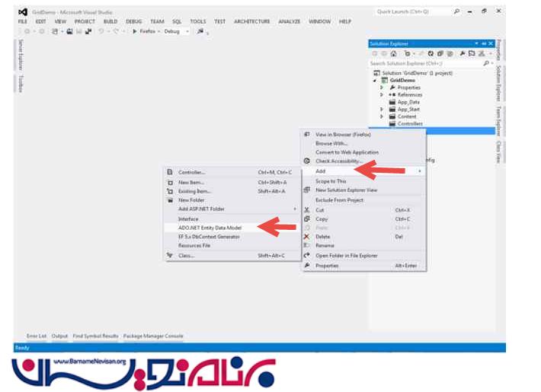Click the Open Folder in File Explorer icon
Screen dimensions: 541x392
tap(306, 255)
